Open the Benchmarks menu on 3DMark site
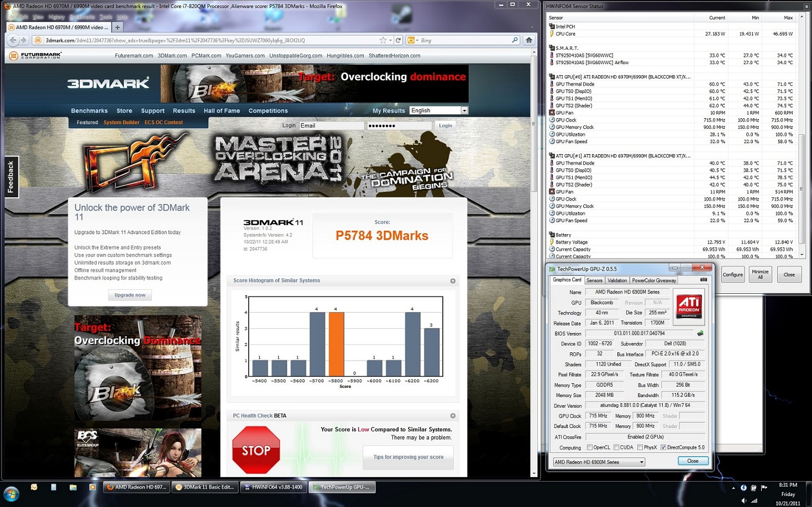The width and height of the screenshot is (812, 507). [89, 111]
